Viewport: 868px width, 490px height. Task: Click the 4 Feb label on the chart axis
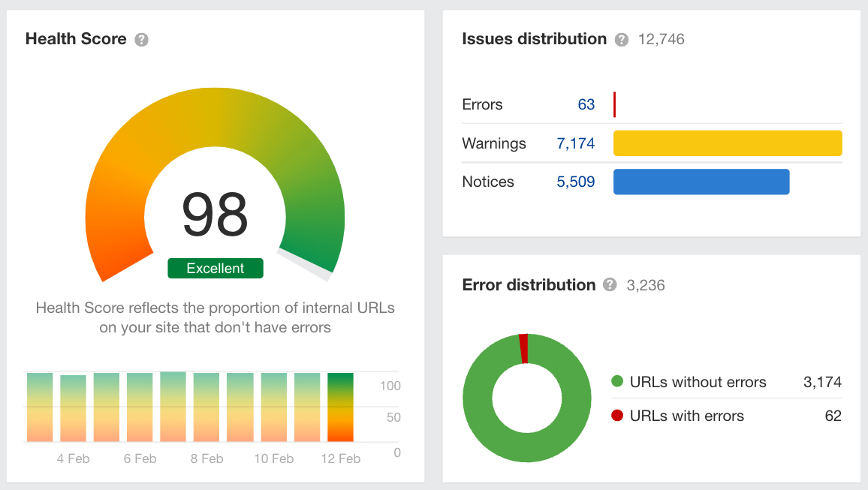coord(73,458)
